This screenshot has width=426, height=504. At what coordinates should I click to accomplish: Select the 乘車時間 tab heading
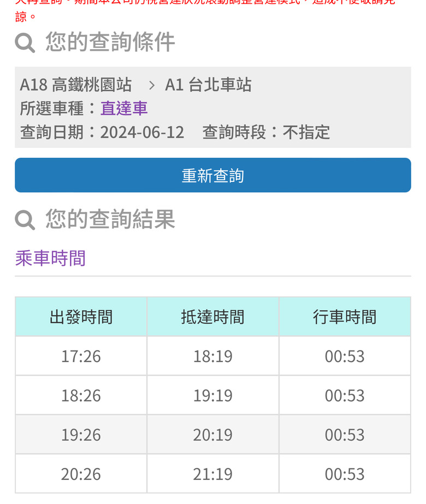pyautogui.click(x=50, y=258)
